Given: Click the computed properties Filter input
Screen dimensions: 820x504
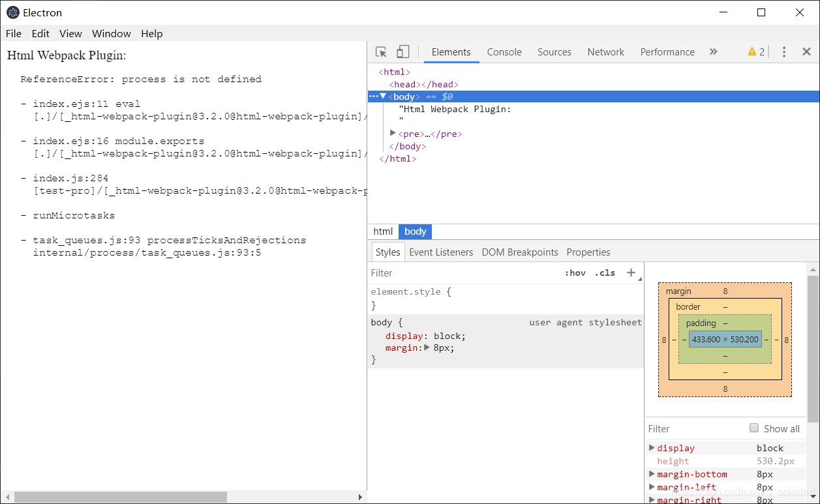Looking at the screenshot, I should point(695,428).
